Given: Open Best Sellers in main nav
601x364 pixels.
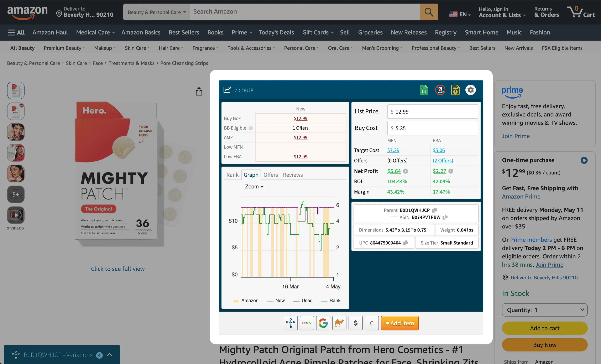Looking at the screenshot, I should (x=184, y=32).
